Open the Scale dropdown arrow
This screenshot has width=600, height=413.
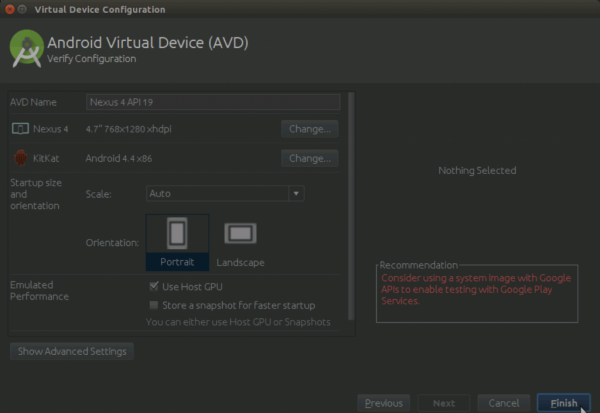tap(296, 194)
